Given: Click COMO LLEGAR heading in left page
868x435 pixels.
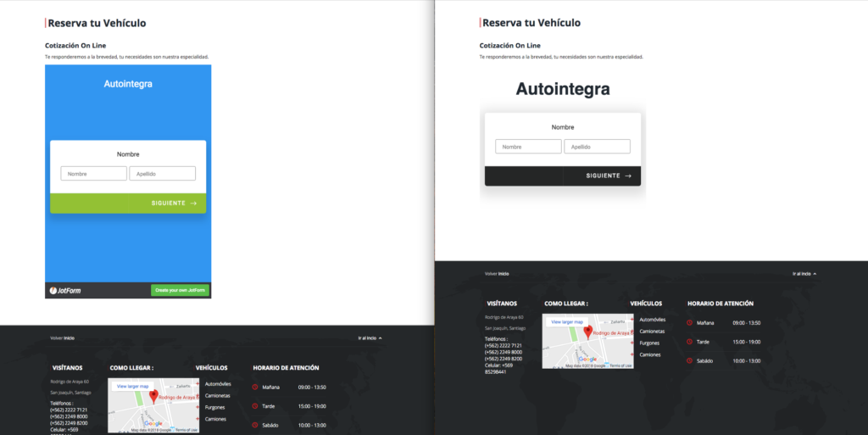Looking at the screenshot, I should click(x=131, y=367).
